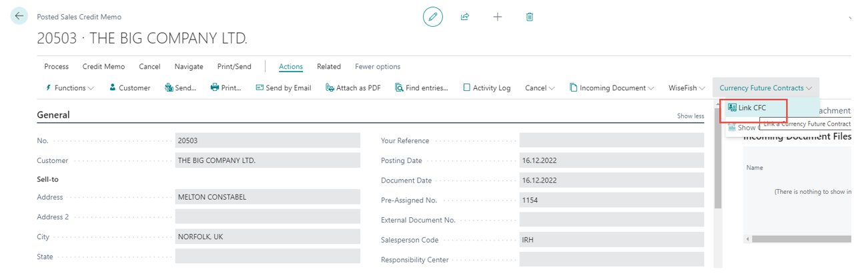Click the pencil edit icon
Viewport: 868px width, 278px height.
(432, 17)
